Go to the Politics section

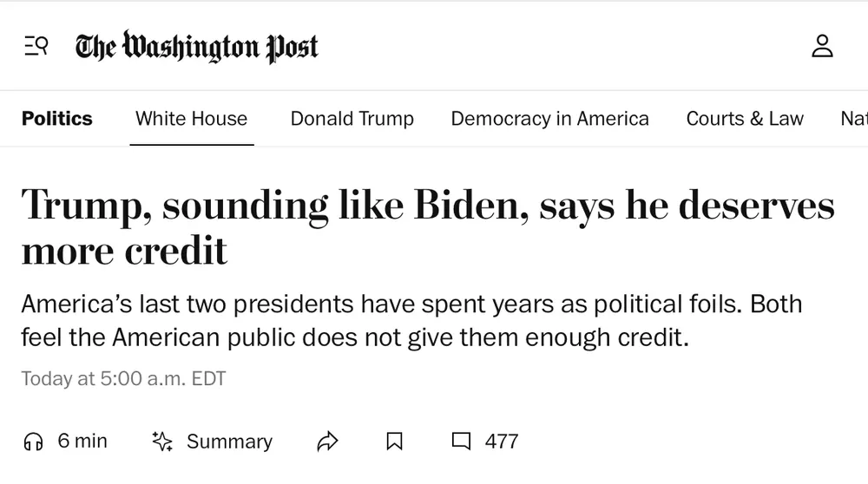57,119
